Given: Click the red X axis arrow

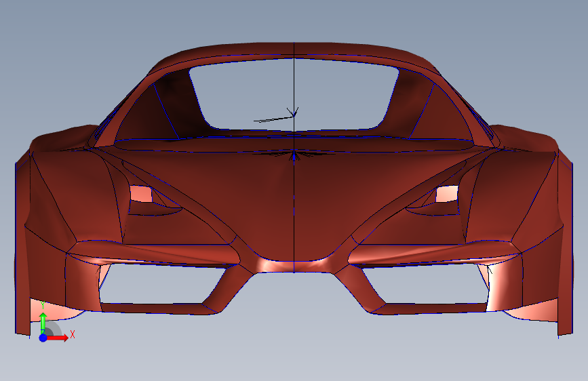Looking at the screenshot, I should (58, 338).
